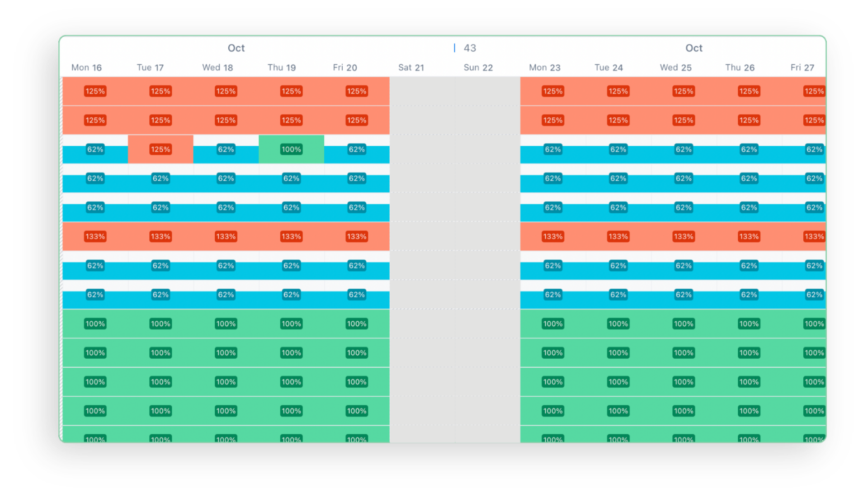
Task: Select the 125% badge on Fri 27 top row
Action: tap(814, 91)
